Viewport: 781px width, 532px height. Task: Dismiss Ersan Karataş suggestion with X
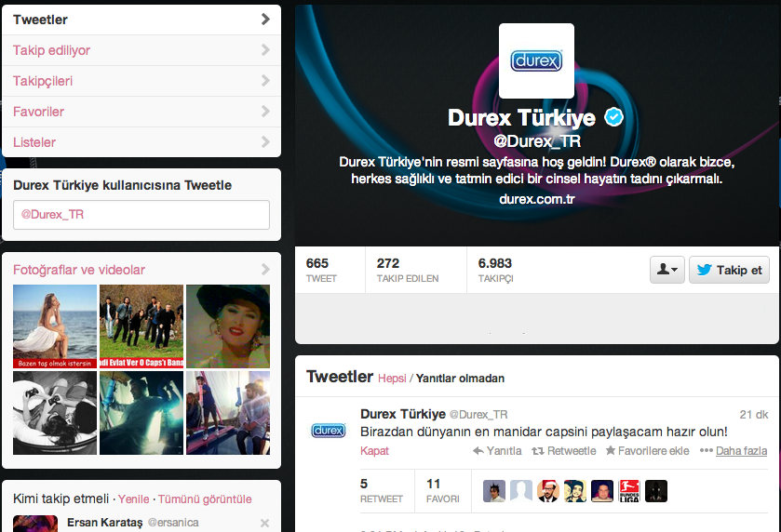click(264, 523)
